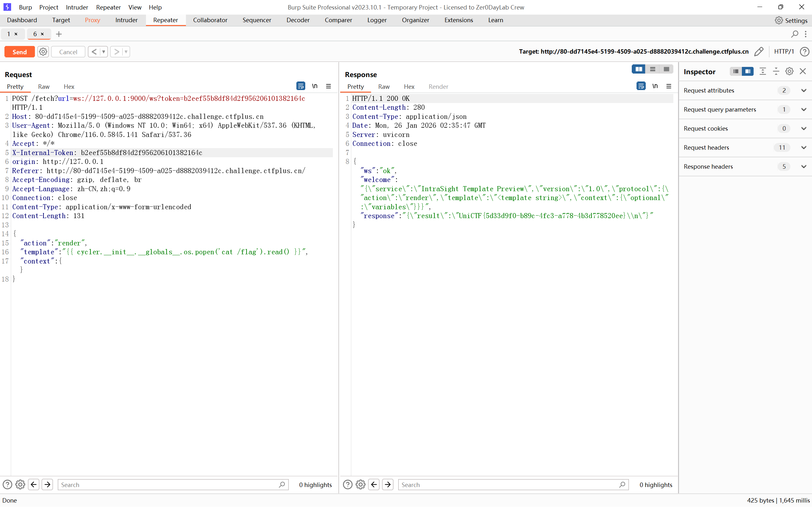Close Repeater tab 6

(42, 34)
